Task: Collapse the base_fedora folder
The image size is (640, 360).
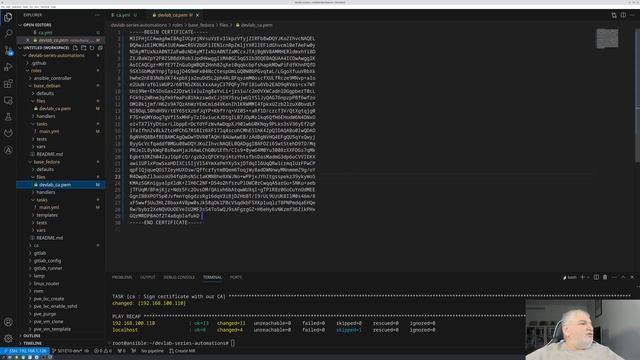Action: 60,162
